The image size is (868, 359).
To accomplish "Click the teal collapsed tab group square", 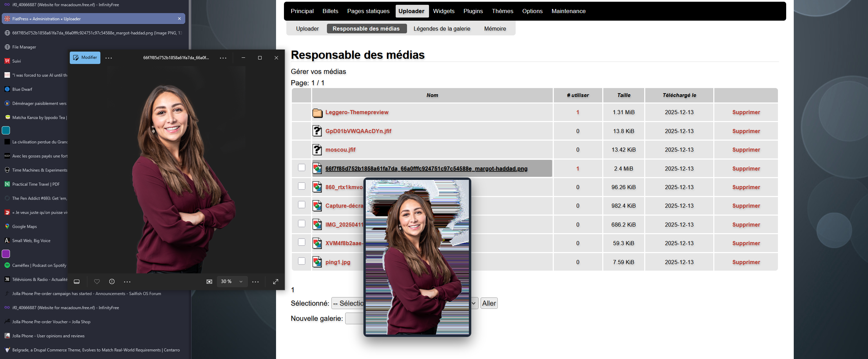I will point(6,130).
